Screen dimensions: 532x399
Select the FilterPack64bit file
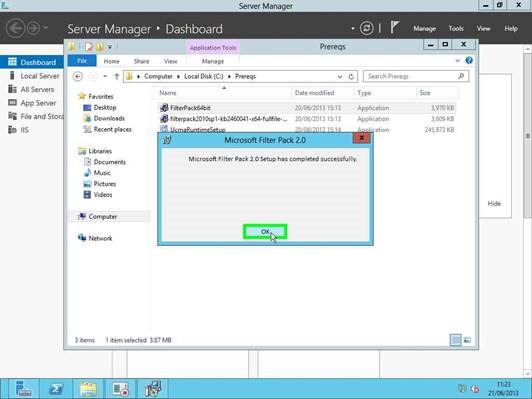(x=307, y=108)
